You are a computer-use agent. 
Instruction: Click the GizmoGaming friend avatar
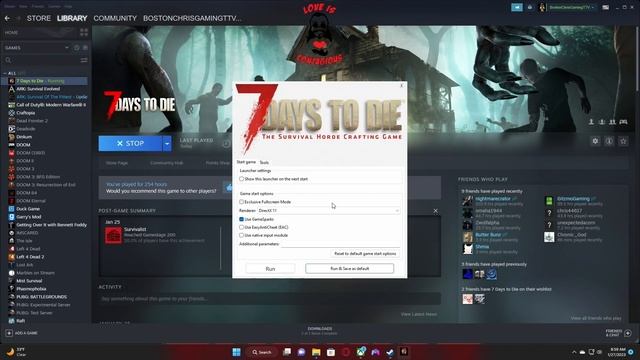tap(549, 201)
